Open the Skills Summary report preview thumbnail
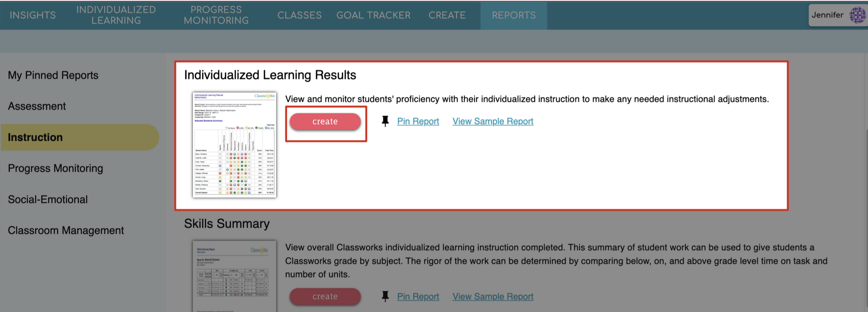This screenshot has height=312, width=868. coord(234,274)
